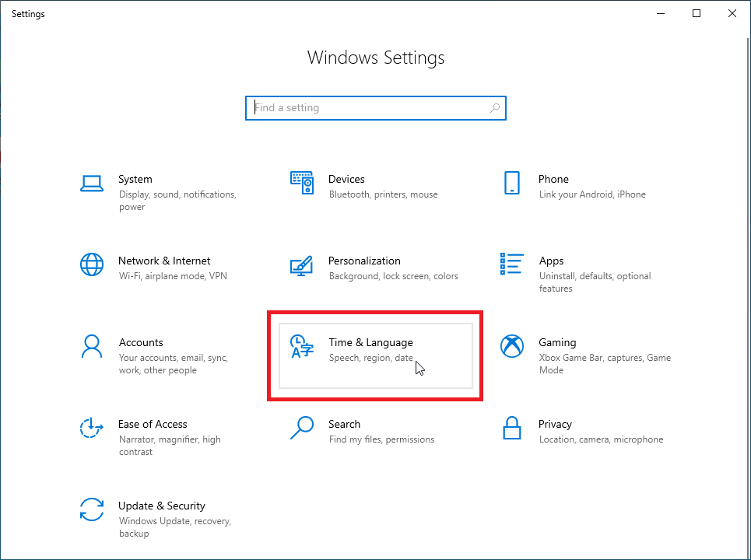Viewport: 751px width, 560px height.
Task: Click 'Windows Update, recovery, backup' description
Action: point(175,527)
